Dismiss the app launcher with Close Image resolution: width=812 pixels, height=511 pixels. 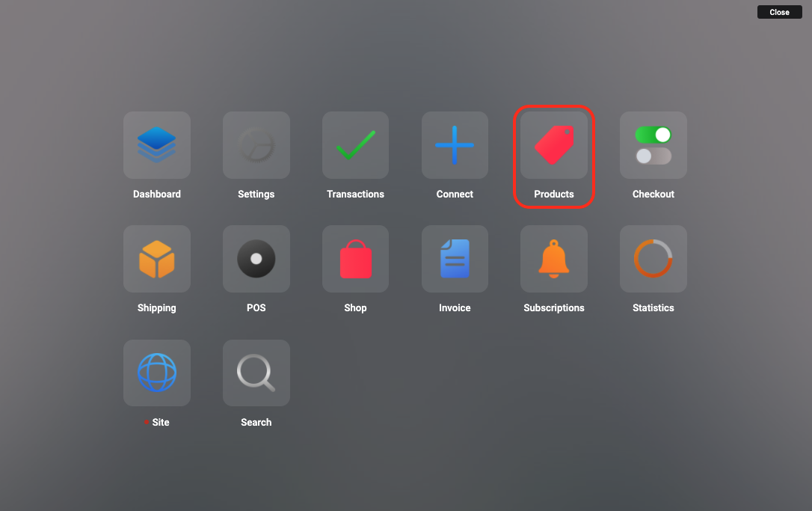(779, 12)
